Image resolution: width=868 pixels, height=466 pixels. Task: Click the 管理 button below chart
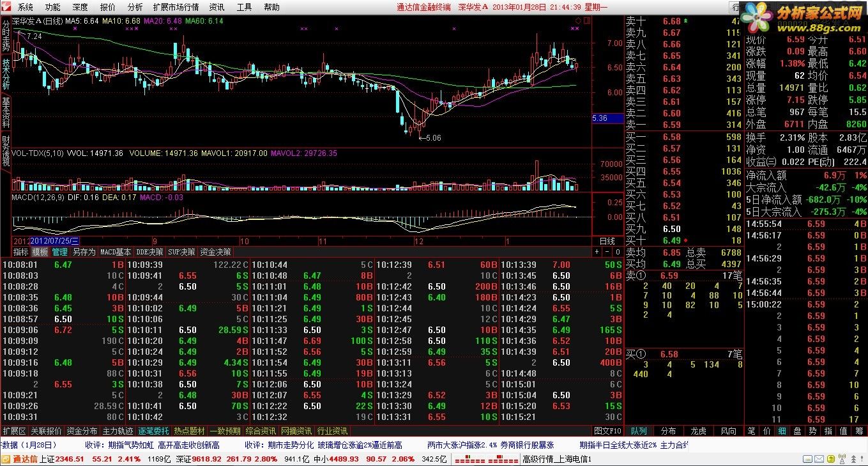pyautogui.click(x=59, y=252)
